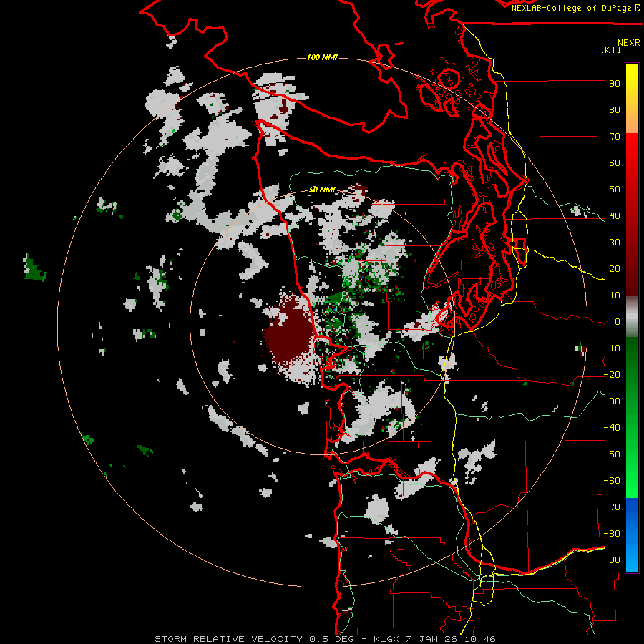Click the [KT] units label
The image size is (644, 644).
tap(611, 49)
